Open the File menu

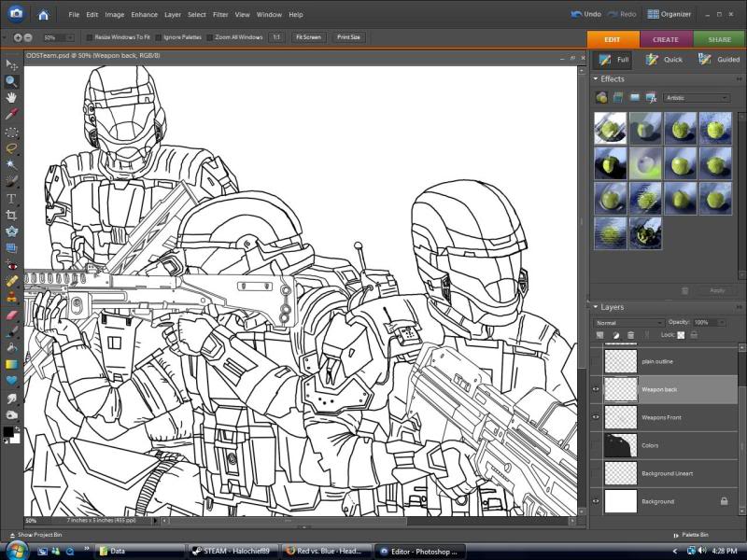(74, 15)
